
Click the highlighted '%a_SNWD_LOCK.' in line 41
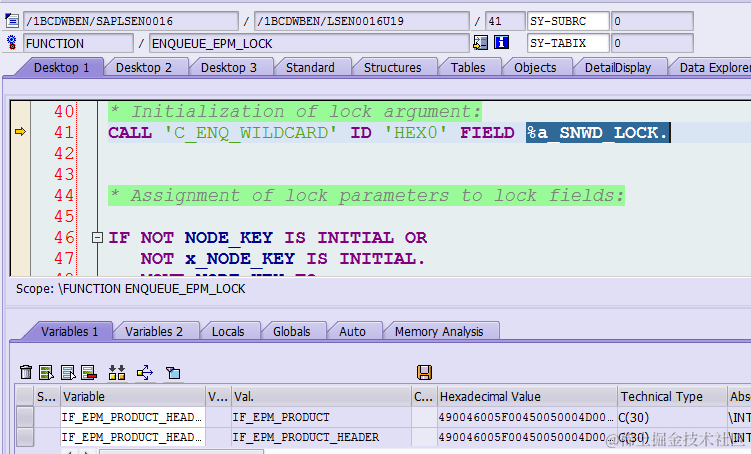click(x=598, y=133)
